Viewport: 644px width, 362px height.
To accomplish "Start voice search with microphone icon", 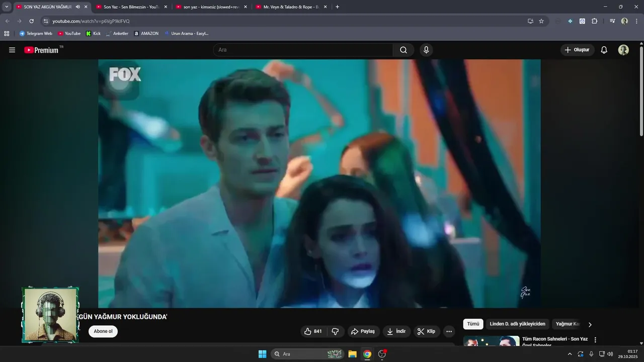I will click(x=426, y=50).
